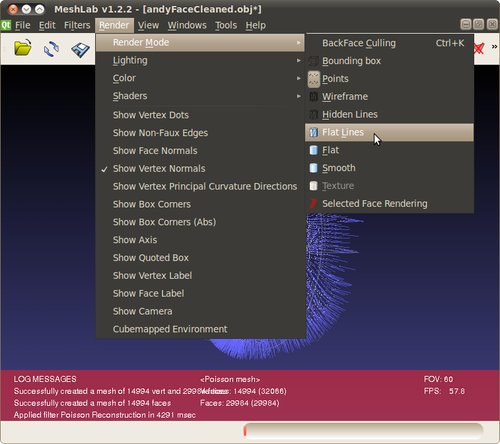This screenshot has width=500, height=444.
Task: Click the 'Faces: 29984' info text
Action: 240,403
